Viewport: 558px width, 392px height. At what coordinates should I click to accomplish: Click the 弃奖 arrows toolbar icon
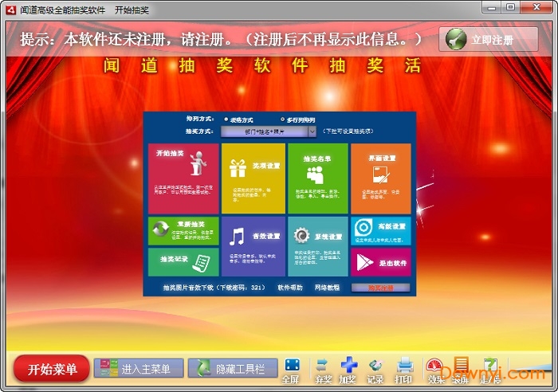click(x=322, y=370)
